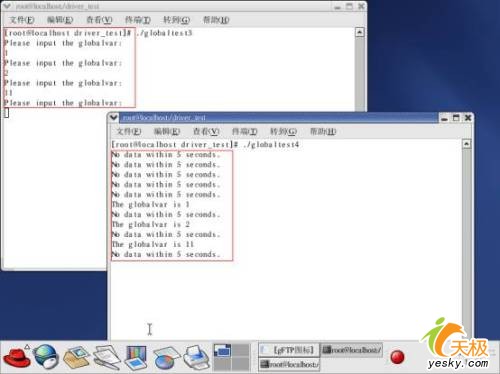Select bottom root@localhost taskbar button
Viewport: 500px width, 374px height.
click(289, 365)
